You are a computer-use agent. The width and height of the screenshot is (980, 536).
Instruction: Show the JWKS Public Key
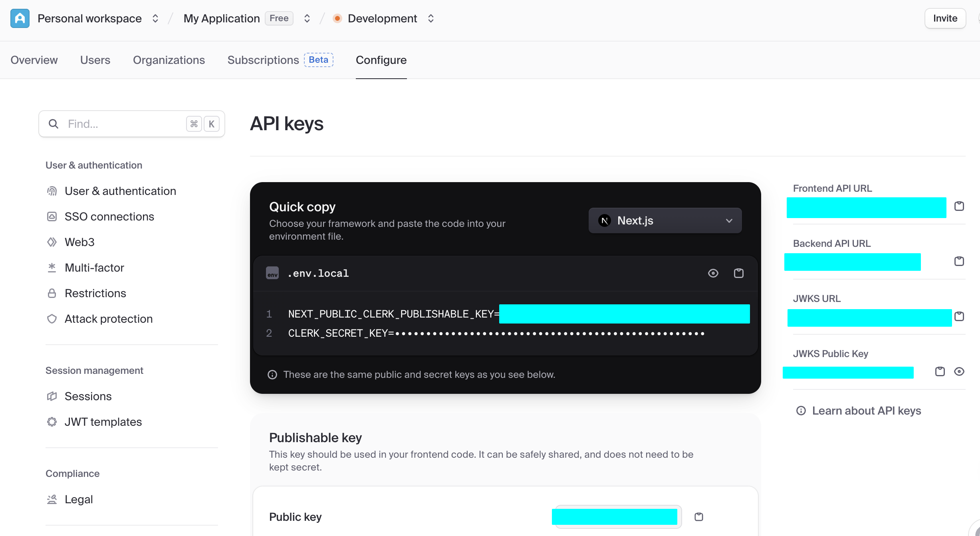[x=959, y=371]
